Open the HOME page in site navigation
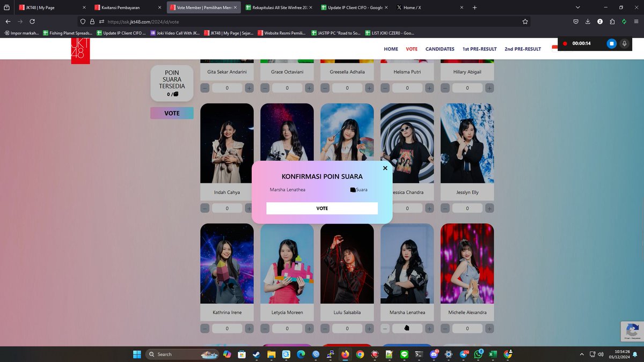The image size is (644, 362). [391, 49]
